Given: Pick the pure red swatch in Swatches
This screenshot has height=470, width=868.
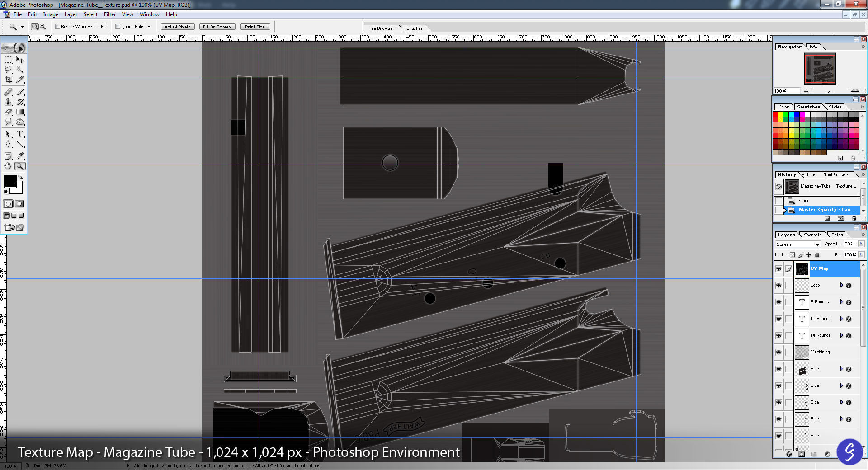Looking at the screenshot, I should (775, 114).
